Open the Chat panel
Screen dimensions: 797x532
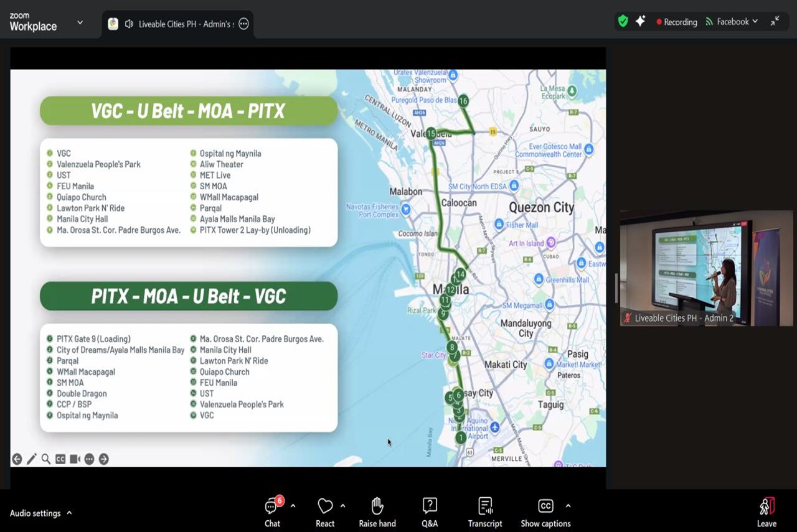[272, 506]
